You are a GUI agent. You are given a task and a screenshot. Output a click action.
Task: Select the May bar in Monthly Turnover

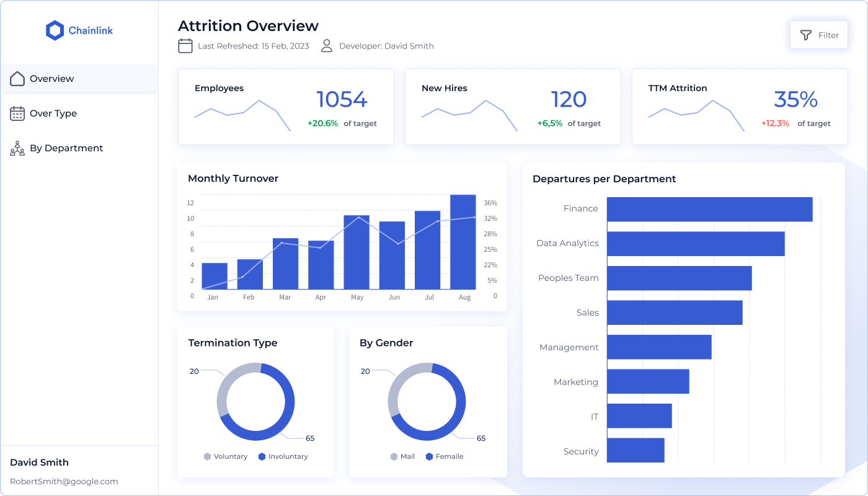(x=356, y=252)
